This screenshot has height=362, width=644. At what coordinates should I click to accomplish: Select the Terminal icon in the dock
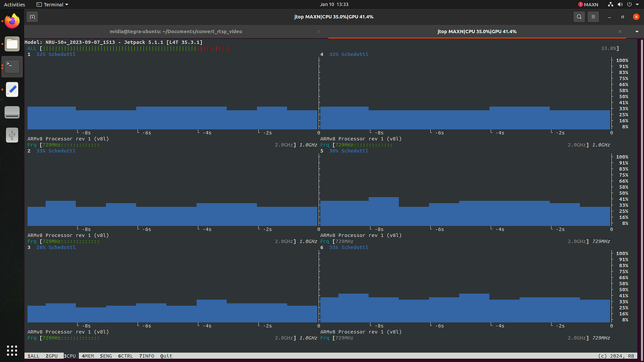click(12, 67)
